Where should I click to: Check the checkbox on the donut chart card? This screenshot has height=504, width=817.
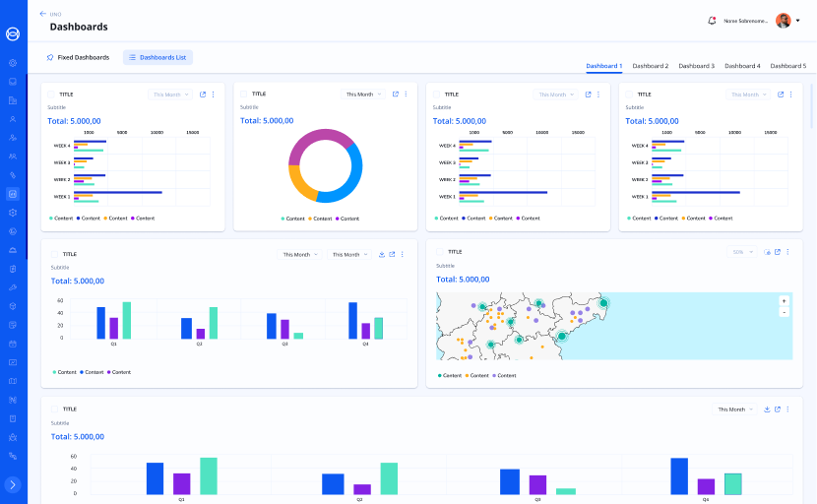pos(245,94)
